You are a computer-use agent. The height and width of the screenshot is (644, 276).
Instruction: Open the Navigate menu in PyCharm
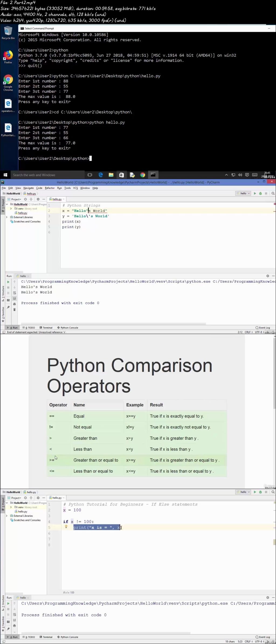[28, 188]
